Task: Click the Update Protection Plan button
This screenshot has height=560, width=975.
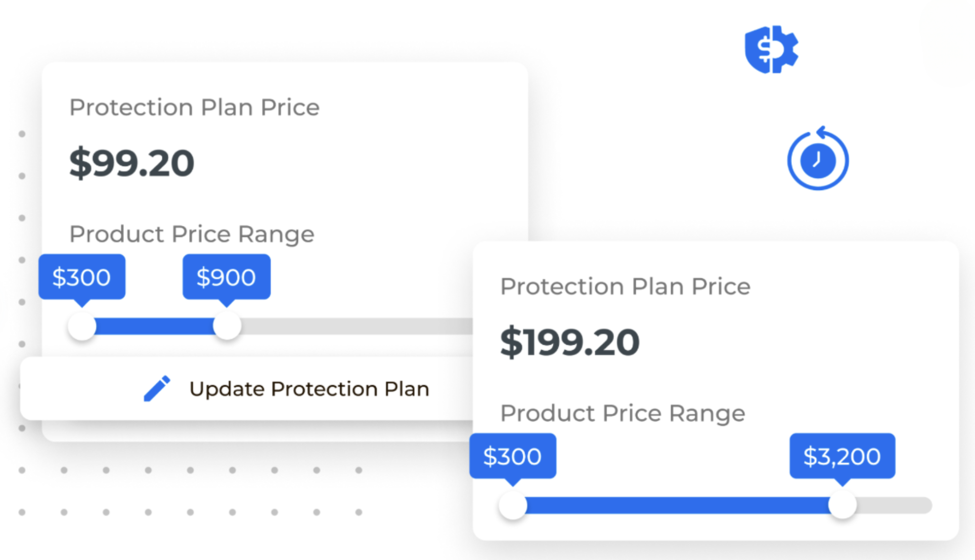Action: pyautogui.click(x=247, y=389)
